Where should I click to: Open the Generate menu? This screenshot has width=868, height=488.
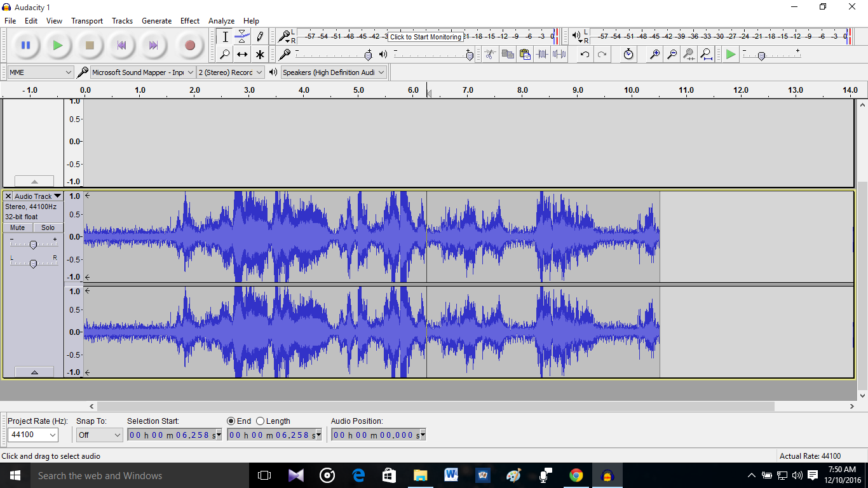pyautogui.click(x=156, y=21)
